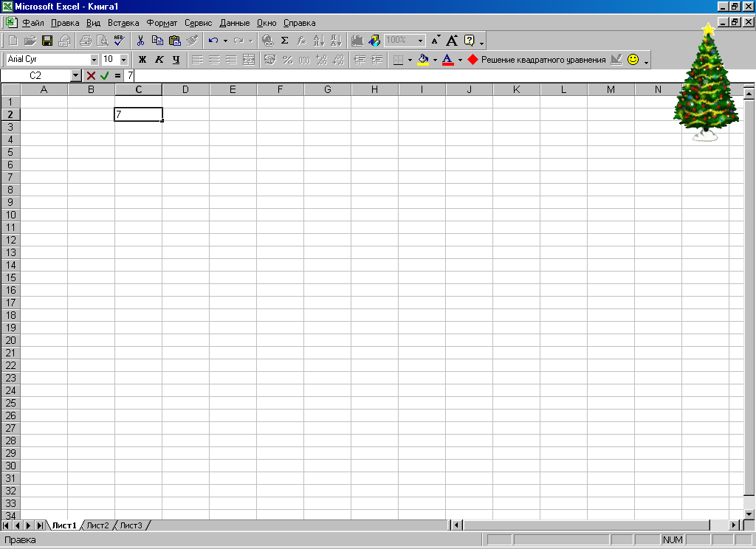756x549 pixels.
Task: Toggle bold formatting Ж
Action: [x=142, y=60]
